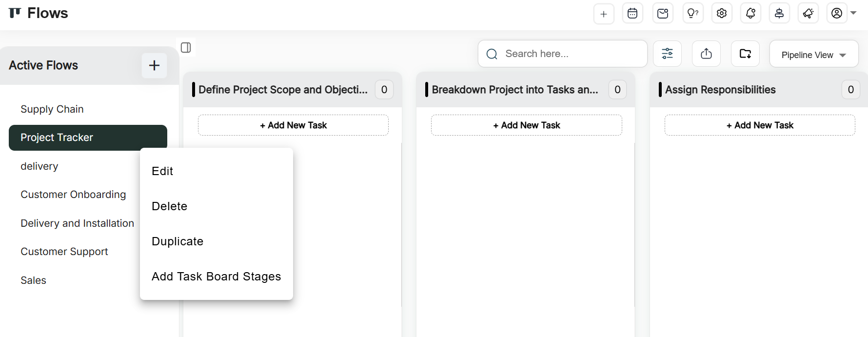Click the megaphone announcements icon
This screenshot has width=868, height=337.
click(x=808, y=14)
